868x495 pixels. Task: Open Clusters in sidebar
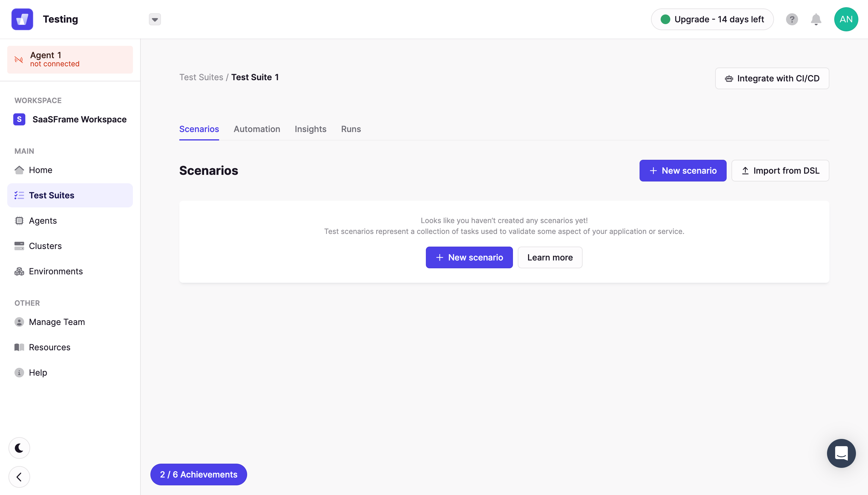point(70,246)
